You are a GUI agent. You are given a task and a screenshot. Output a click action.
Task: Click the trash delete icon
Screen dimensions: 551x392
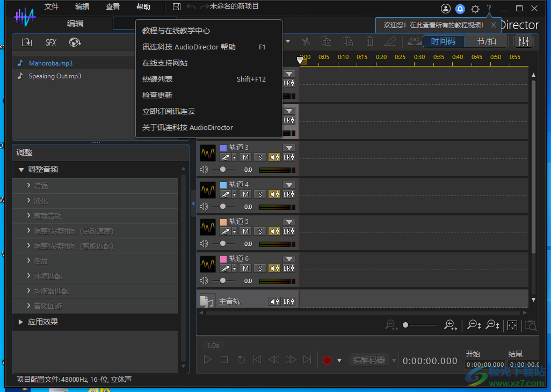(369, 41)
